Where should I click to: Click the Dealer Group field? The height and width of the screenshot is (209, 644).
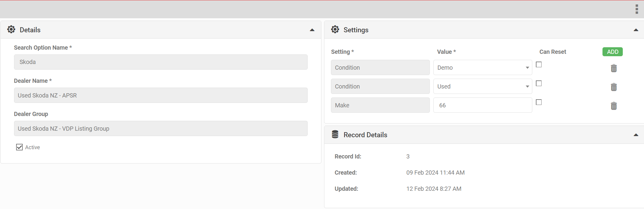coord(161,128)
